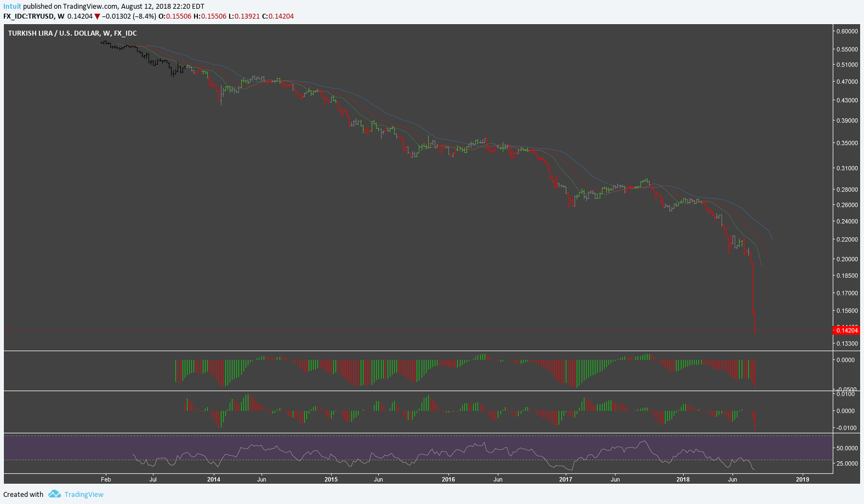Click the Feb label on the time axis
864x504 pixels.
pos(106,479)
